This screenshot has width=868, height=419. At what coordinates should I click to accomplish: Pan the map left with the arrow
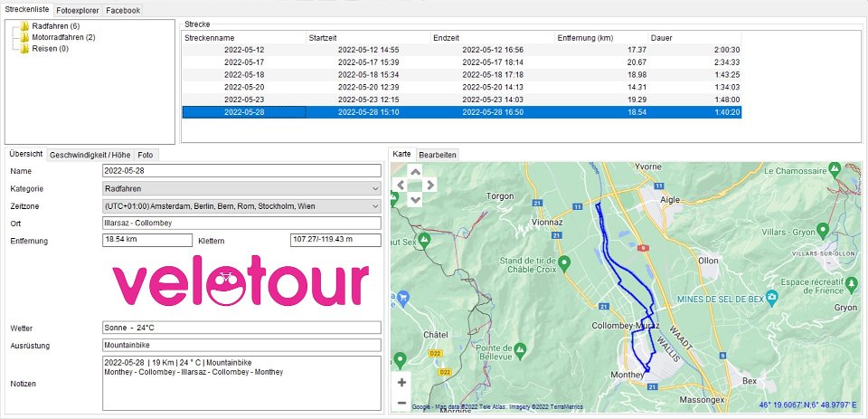(401, 186)
